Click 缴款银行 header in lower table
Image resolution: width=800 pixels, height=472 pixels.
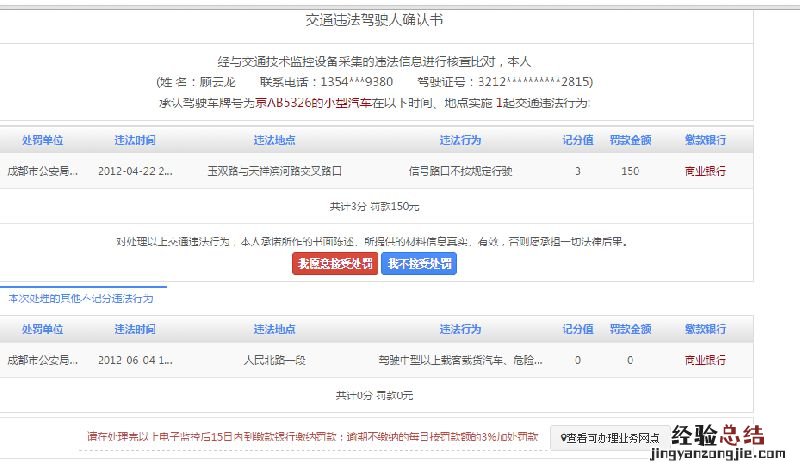click(x=705, y=329)
